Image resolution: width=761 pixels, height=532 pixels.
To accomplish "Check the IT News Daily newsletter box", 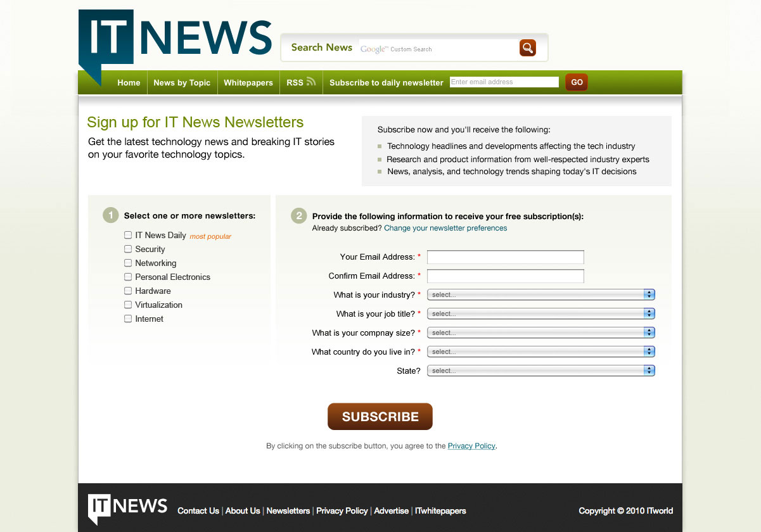I will pos(128,235).
